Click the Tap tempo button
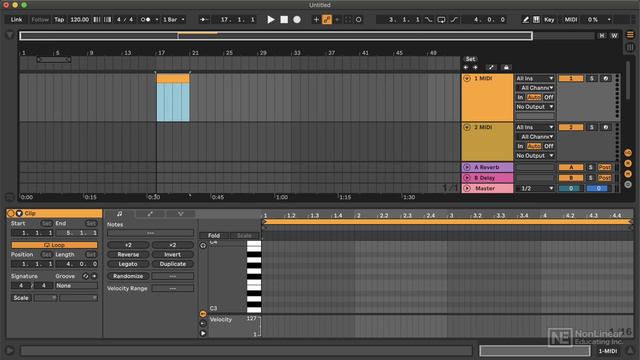 click(59, 20)
